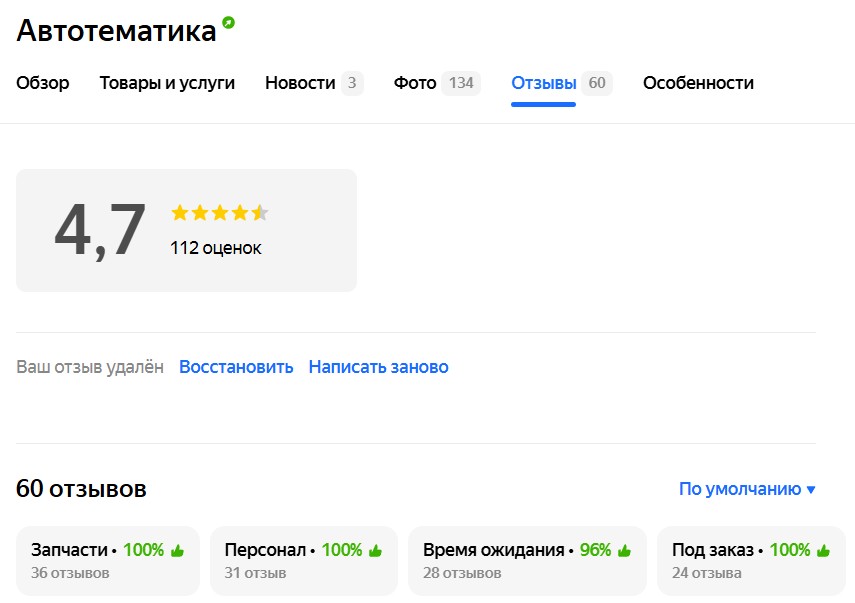Click the Написать заново link
The width and height of the screenshot is (855, 603).
(378, 367)
